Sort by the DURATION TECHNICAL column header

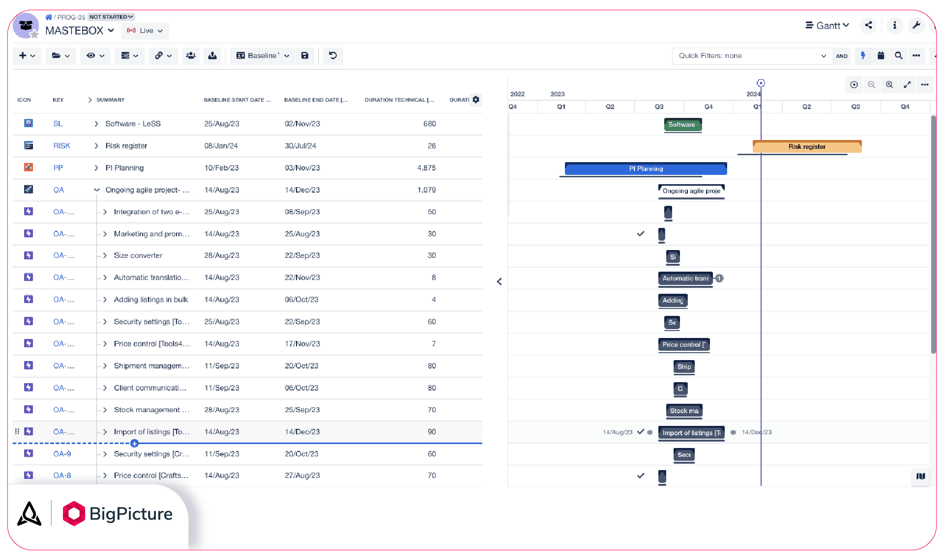click(x=399, y=100)
